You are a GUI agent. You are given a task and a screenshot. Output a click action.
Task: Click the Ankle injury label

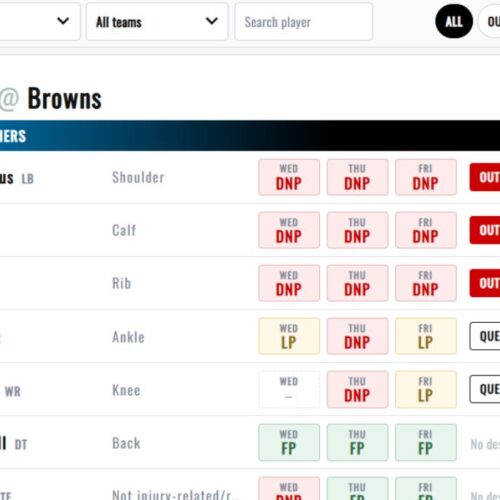[128, 337]
